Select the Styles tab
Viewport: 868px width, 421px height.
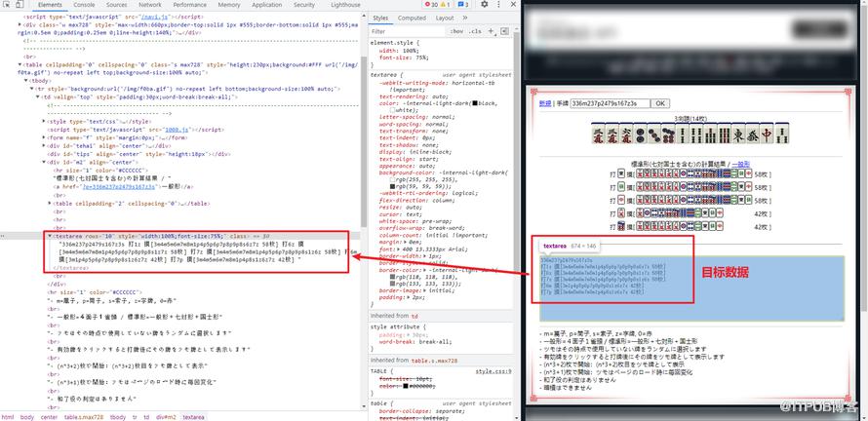[x=380, y=18]
